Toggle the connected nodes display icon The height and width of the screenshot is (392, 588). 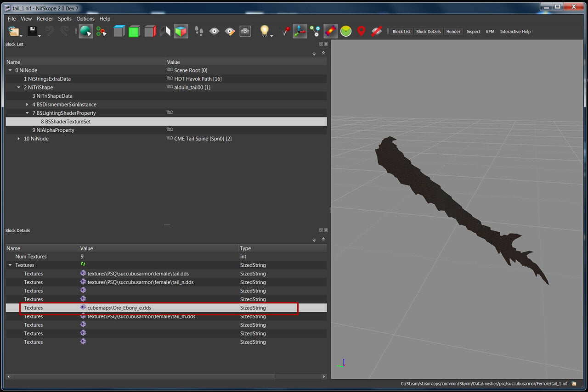(x=315, y=31)
